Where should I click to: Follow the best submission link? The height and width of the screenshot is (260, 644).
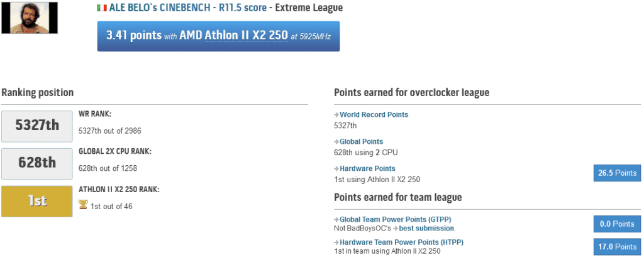pyautogui.click(x=426, y=228)
